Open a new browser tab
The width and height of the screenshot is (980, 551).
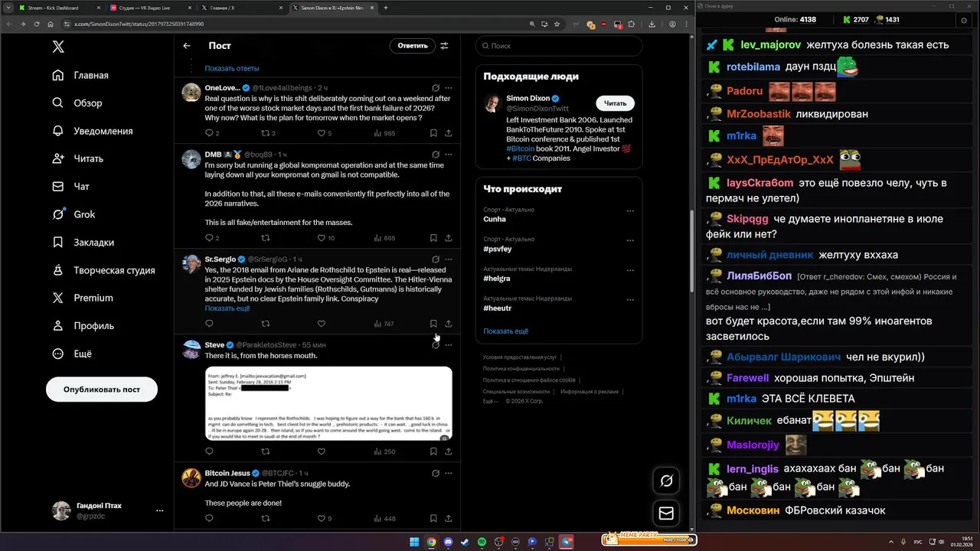tap(386, 8)
